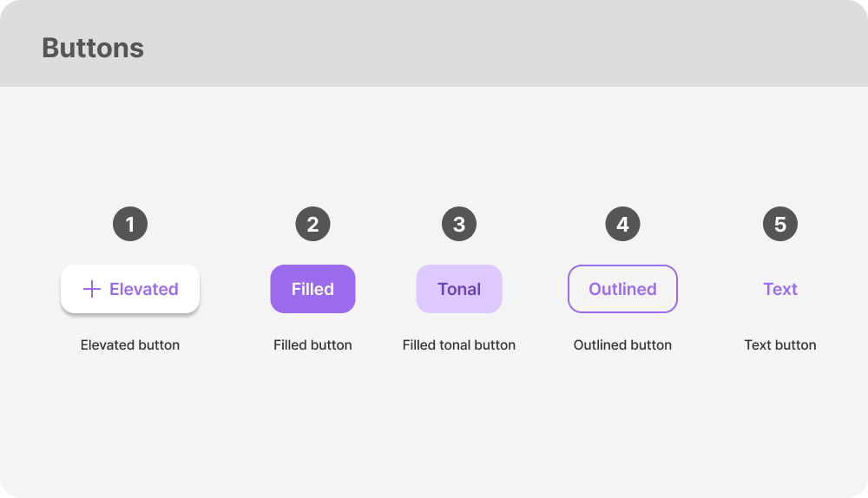
Task: Select the light purple Tonal button
Action: point(459,289)
